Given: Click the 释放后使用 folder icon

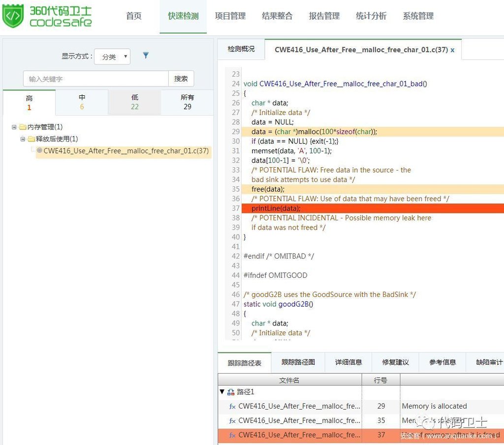Looking at the screenshot, I should (x=31, y=139).
